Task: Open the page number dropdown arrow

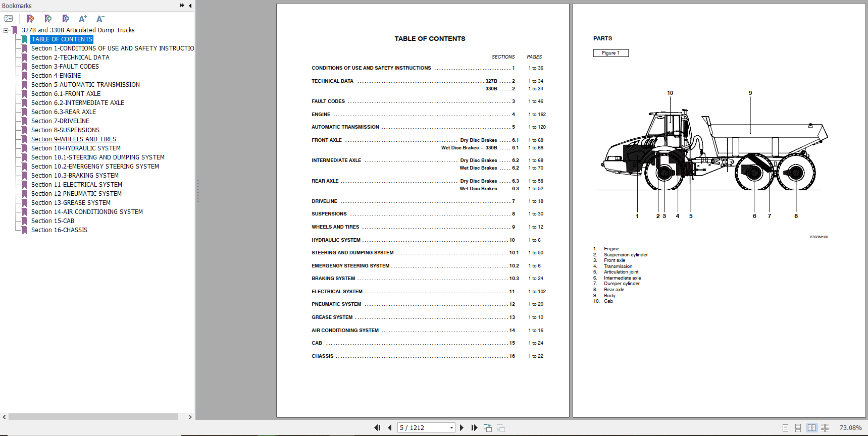Action: pyautogui.click(x=451, y=427)
